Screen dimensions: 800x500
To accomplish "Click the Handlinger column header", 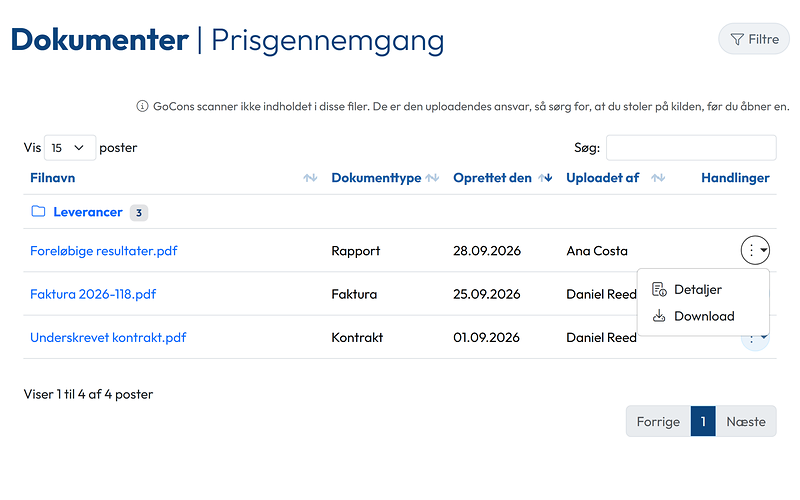I will (x=735, y=178).
